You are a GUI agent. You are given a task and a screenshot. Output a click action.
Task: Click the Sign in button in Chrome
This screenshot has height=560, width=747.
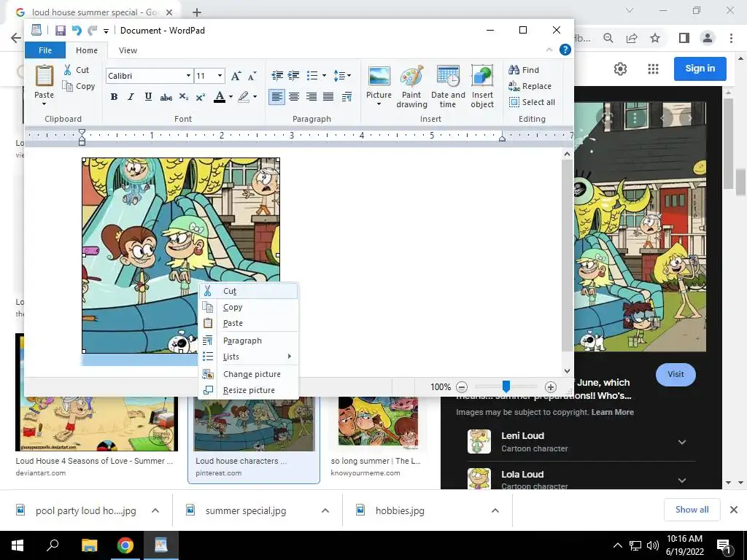click(700, 69)
